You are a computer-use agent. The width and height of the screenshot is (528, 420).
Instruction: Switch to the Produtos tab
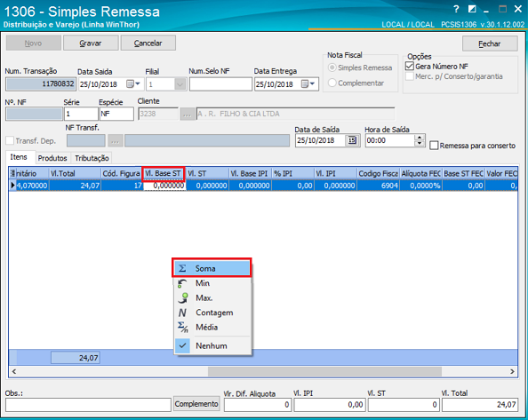point(52,158)
